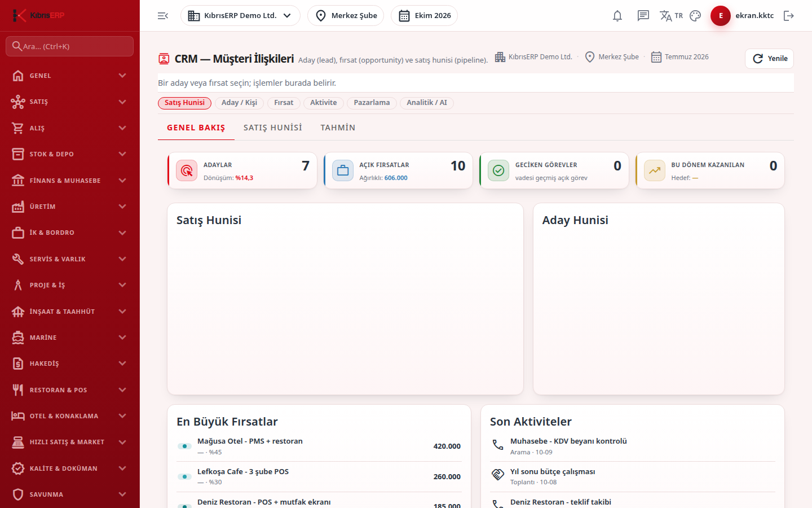Image resolution: width=812 pixels, height=508 pixels.
Task: Switch to the Tahmin tab
Action: [338, 128]
